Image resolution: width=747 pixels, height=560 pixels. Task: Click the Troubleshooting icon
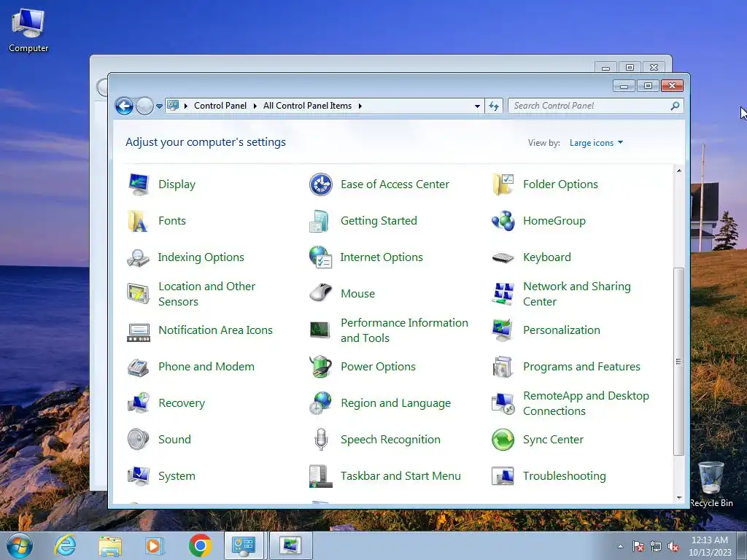(x=503, y=476)
